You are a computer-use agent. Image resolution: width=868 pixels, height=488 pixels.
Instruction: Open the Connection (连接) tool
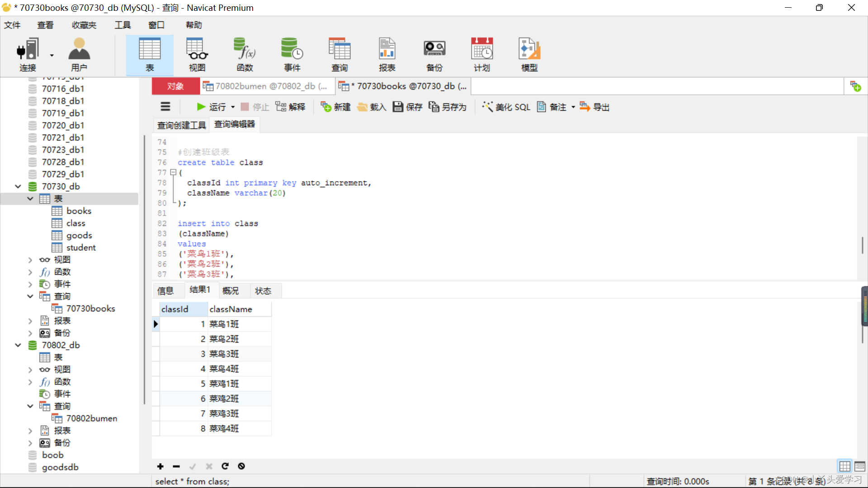[28, 55]
